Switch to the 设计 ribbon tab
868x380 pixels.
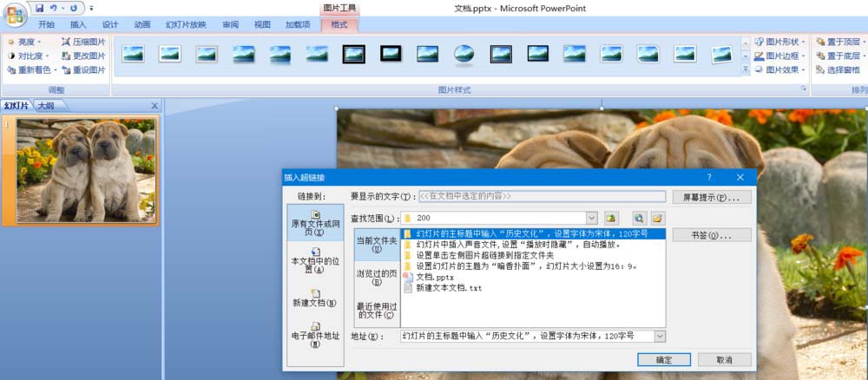[110, 24]
